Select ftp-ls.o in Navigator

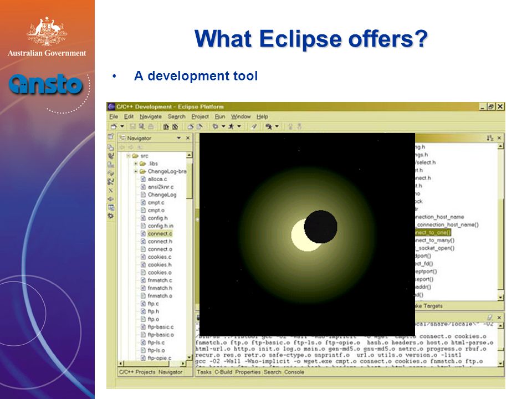pos(156,350)
